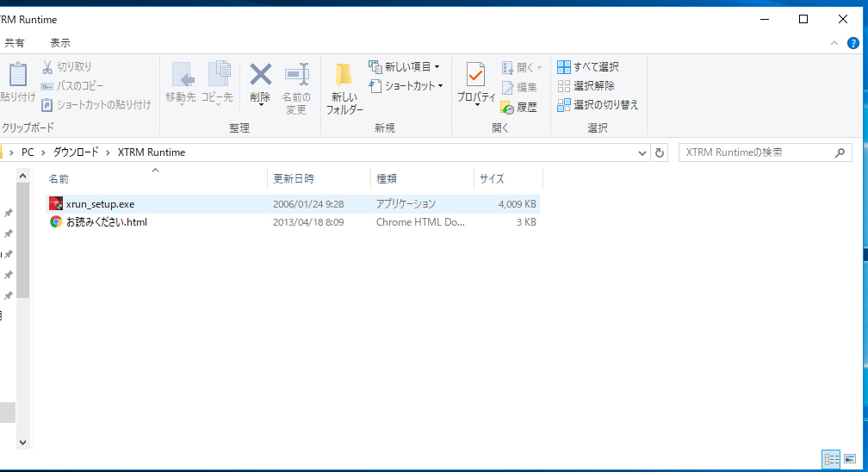Switch to details list view
Image resolution: width=868 pixels, height=472 pixels.
point(831,460)
